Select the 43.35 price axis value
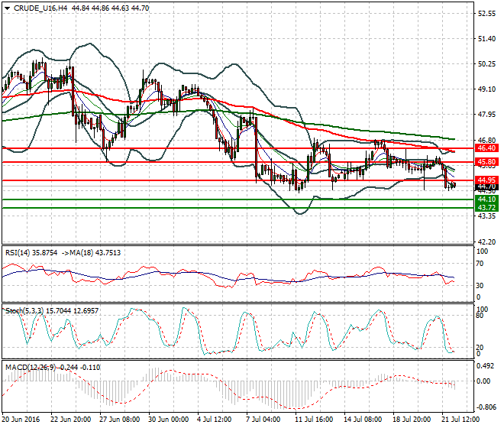The height and width of the screenshot is (428, 504). pos(486,216)
